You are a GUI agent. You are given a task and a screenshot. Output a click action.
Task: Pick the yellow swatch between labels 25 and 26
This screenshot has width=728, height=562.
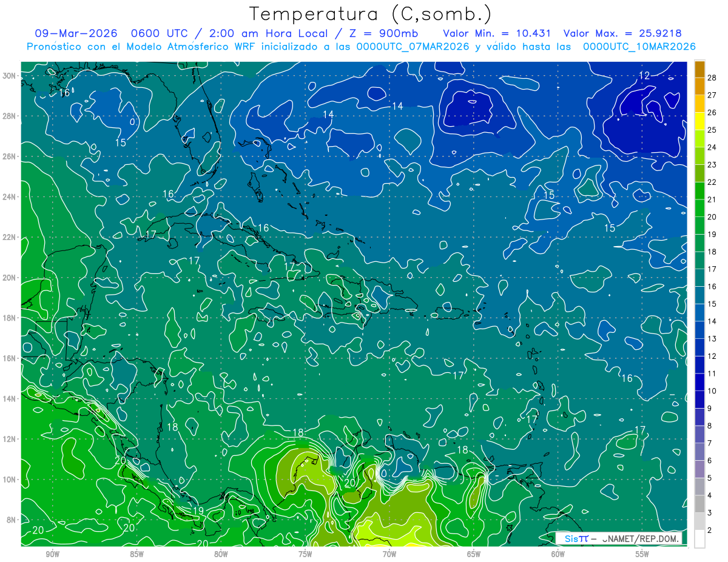(x=699, y=121)
